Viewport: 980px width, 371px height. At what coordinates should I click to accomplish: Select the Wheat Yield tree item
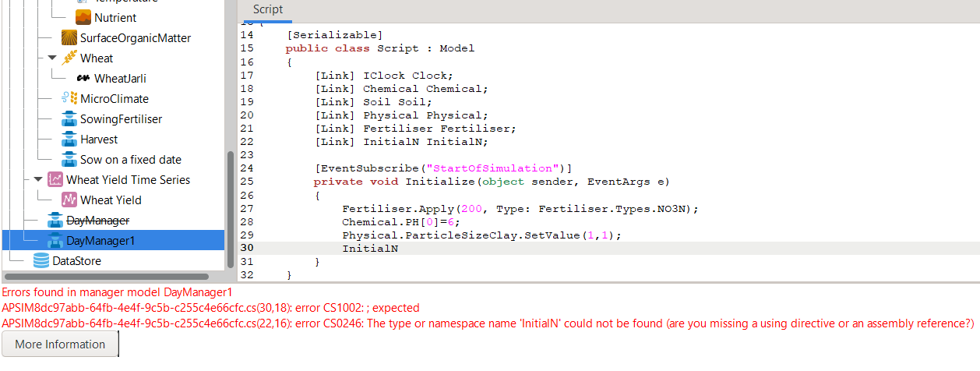point(111,200)
